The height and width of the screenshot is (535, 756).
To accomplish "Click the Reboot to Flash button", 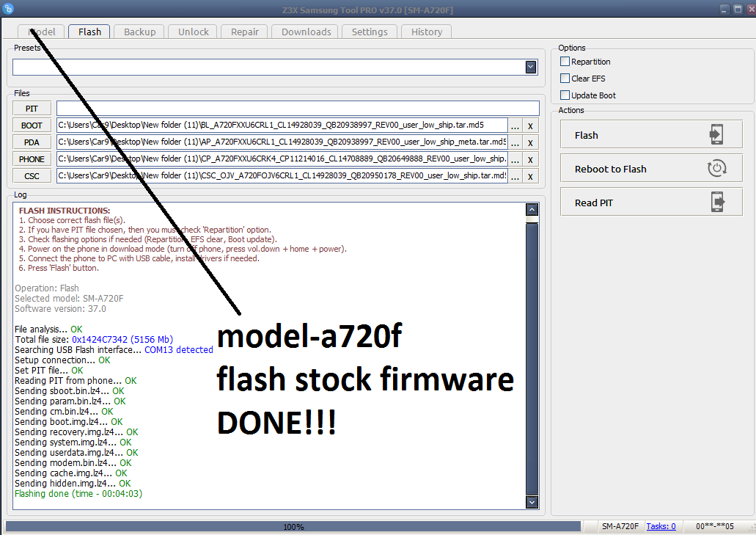I will click(651, 168).
